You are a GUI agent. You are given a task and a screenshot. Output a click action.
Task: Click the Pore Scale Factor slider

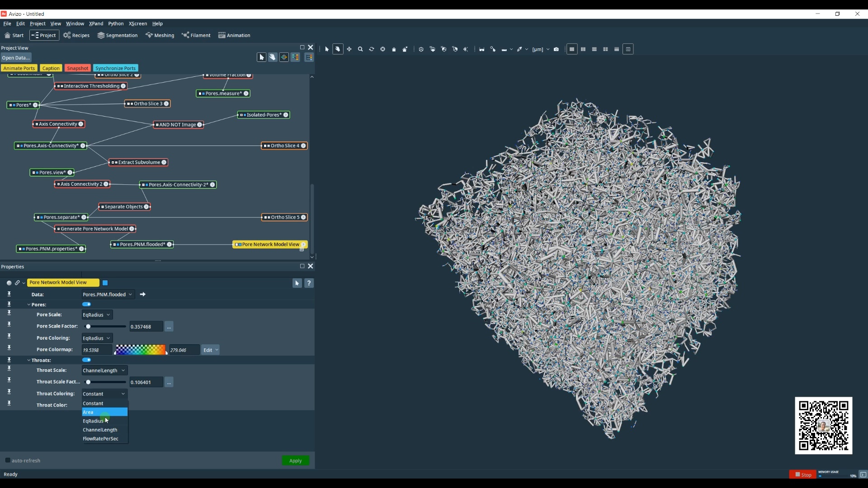pyautogui.click(x=105, y=327)
